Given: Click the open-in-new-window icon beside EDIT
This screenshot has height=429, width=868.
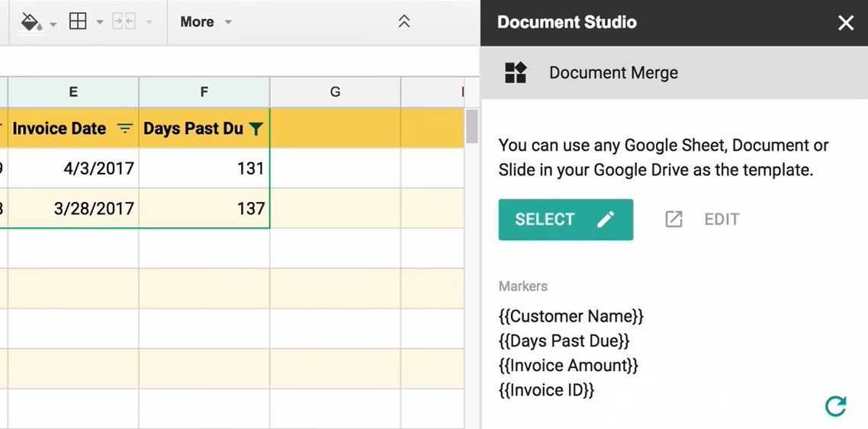Looking at the screenshot, I should 674,219.
